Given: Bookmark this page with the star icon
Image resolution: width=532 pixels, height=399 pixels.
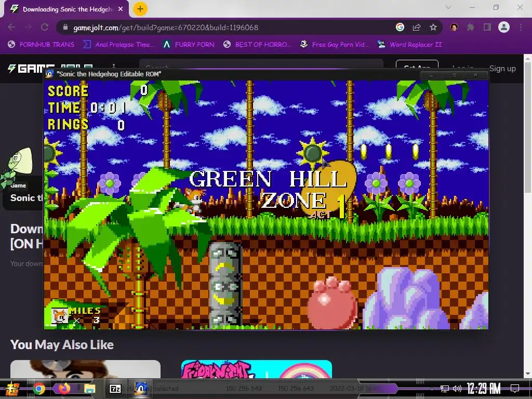Looking at the screenshot, I should [433, 27].
